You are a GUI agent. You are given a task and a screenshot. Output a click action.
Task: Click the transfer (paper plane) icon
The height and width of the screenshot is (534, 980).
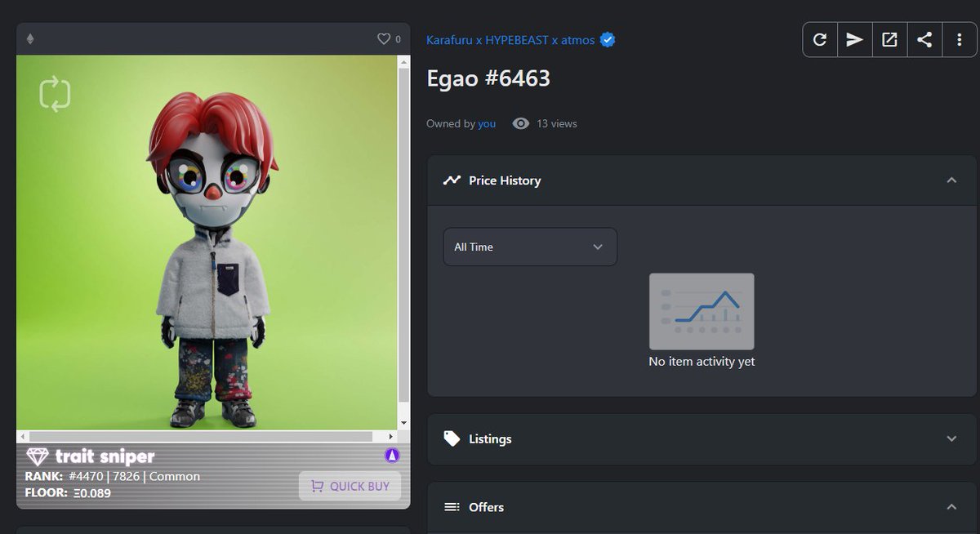pyautogui.click(x=854, y=39)
